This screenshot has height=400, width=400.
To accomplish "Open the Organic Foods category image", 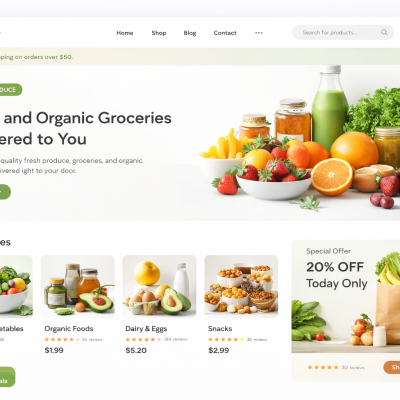I will 78,287.
